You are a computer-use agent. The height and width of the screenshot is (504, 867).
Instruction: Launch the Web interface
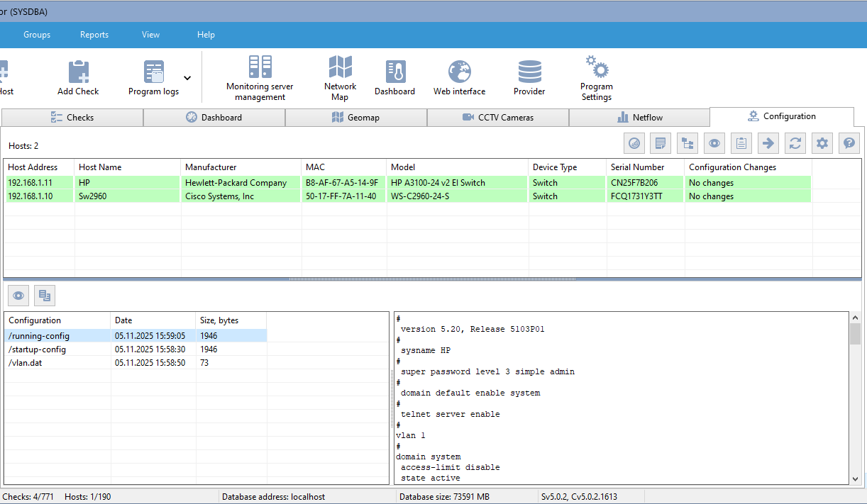click(x=458, y=74)
